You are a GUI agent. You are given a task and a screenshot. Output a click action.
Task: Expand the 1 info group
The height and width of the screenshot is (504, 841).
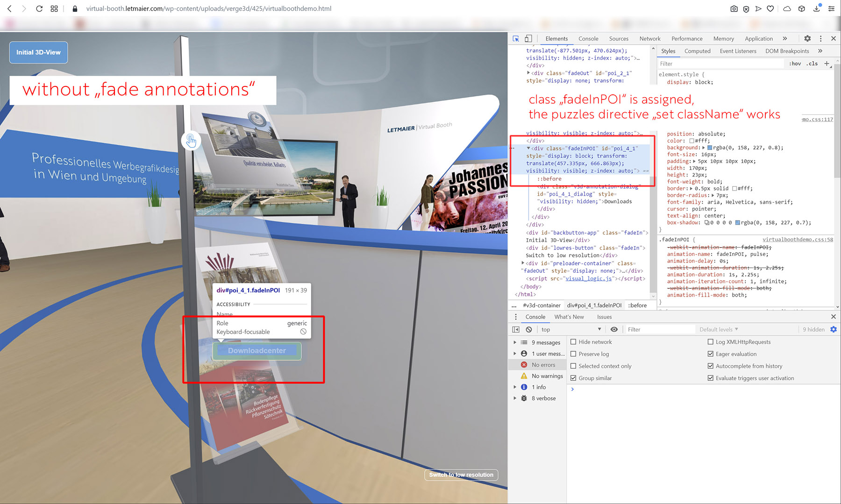(515, 387)
